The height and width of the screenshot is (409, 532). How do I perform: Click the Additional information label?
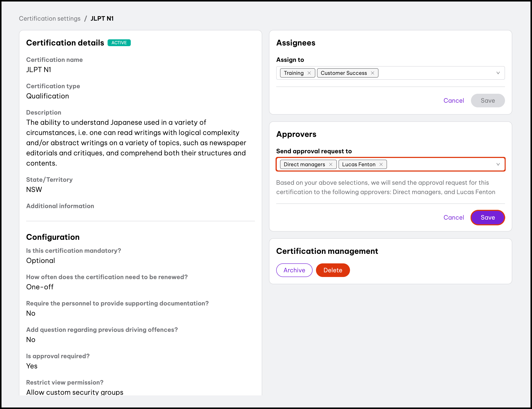[x=60, y=206]
